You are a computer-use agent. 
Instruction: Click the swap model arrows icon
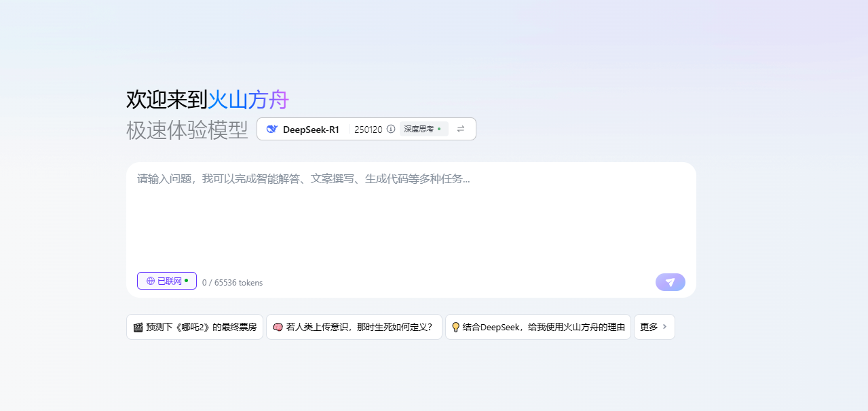(461, 129)
